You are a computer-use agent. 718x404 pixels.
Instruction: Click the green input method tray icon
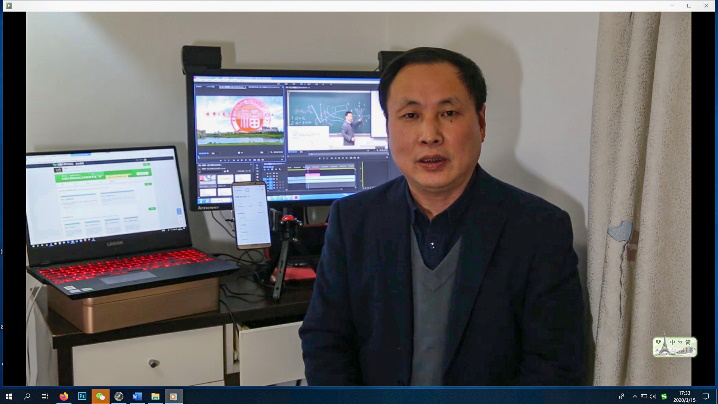[663, 396]
